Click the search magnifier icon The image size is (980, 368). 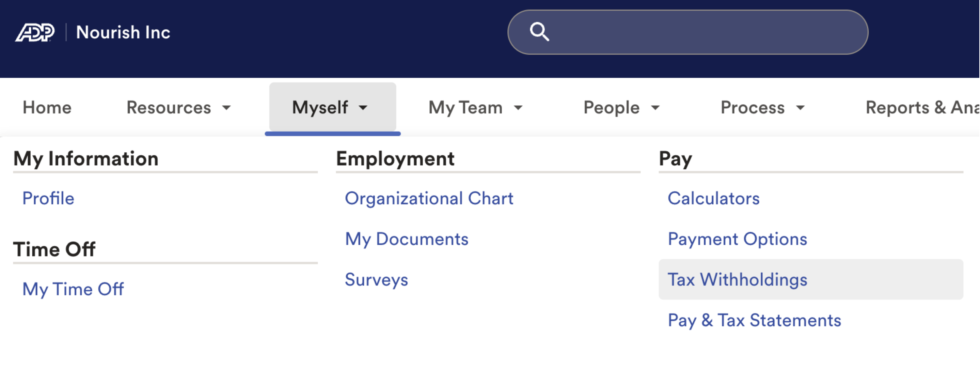(539, 32)
